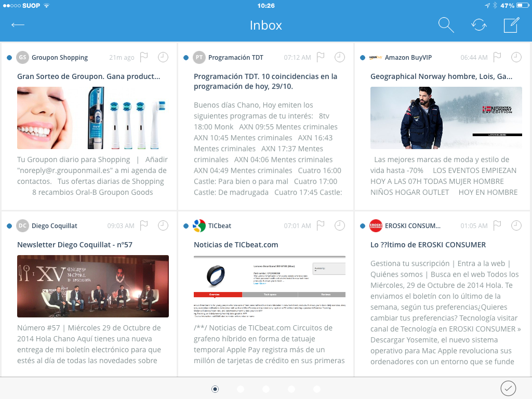The image size is (532, 399).
Task: Tap the Amazon BuyVIP sender logo
Action: [376, 57]
